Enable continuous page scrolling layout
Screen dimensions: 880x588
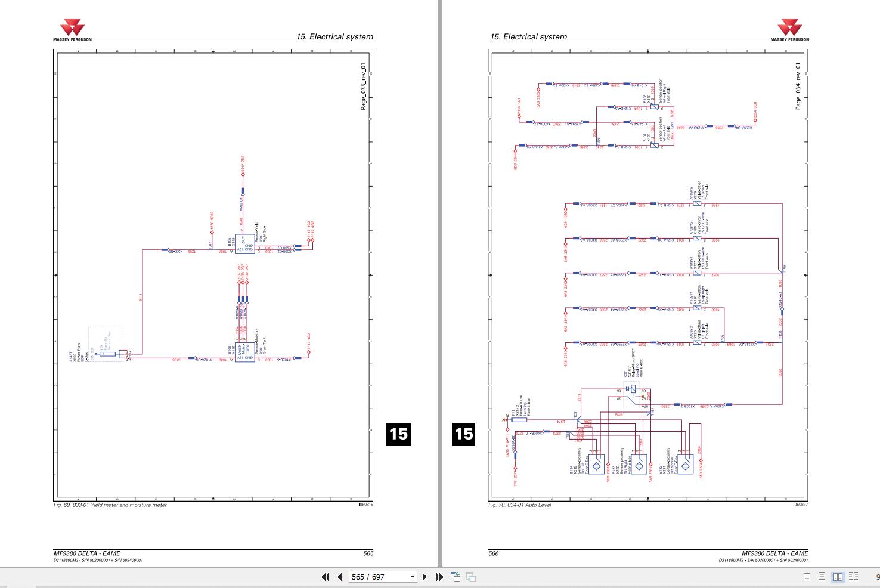[x=822, y=577]
